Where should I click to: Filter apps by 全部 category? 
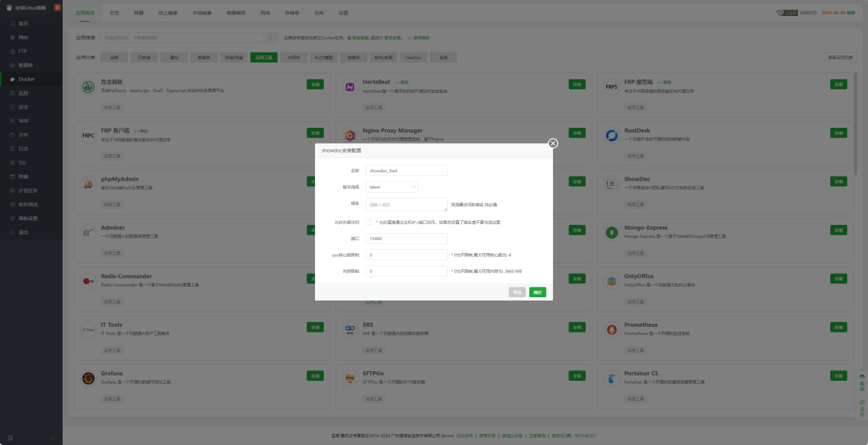(x=114, y=57)
